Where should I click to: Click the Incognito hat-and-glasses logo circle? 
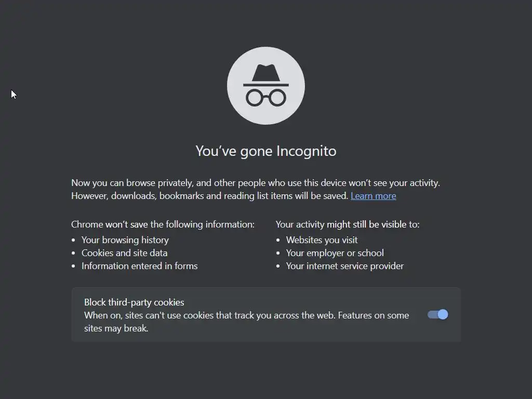point(265,86)
